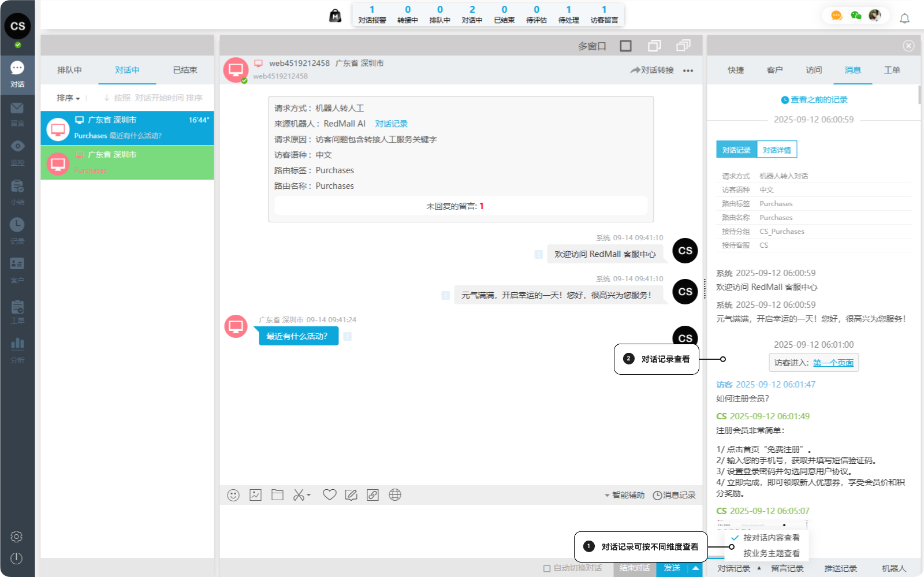Image resolution: width=924 pixels, height=577 pixels.
Task: Enable the 自动切换对话 checkbox
Action: 546,568
